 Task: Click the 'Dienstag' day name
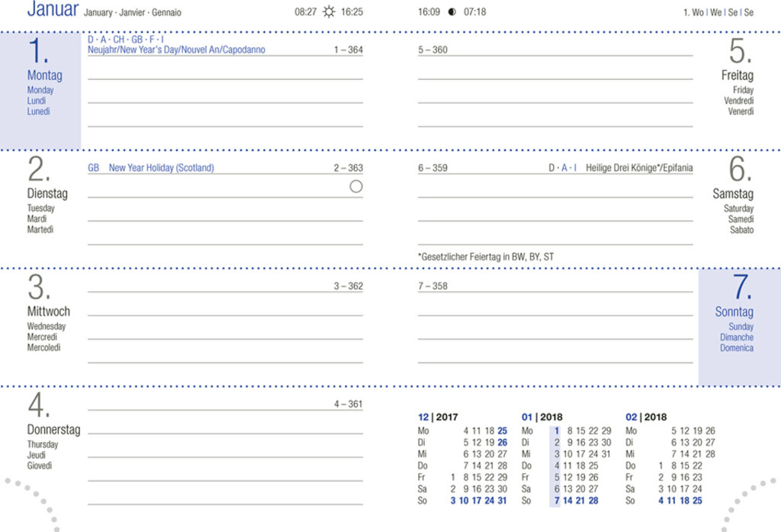pyautogui.click(x=47, y=194)
